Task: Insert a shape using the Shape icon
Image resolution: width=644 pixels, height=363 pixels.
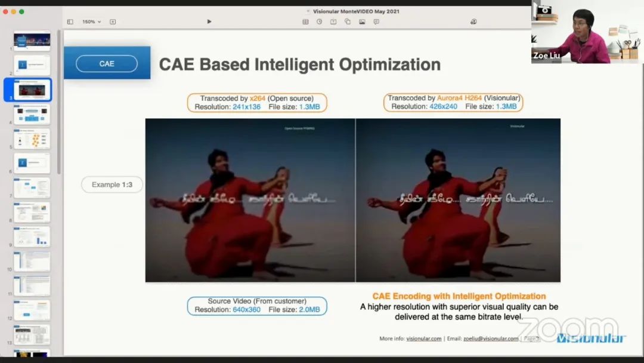Action: [348, 21]
